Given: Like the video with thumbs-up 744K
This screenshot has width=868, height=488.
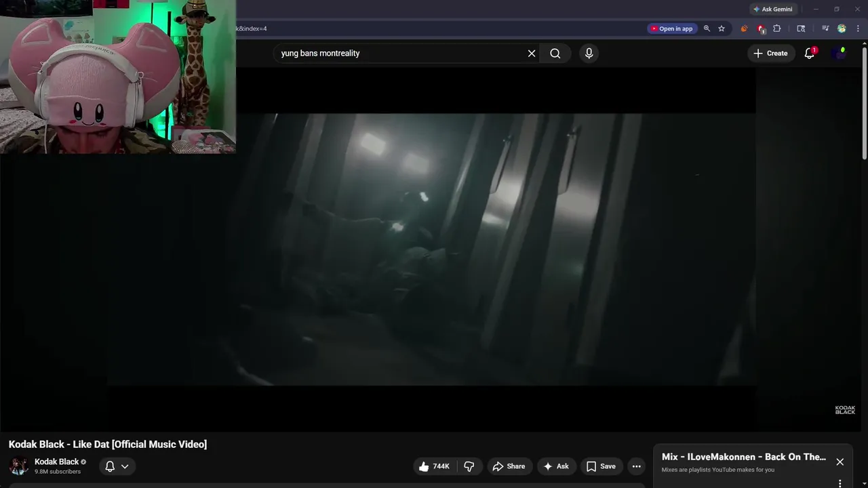Looking at the screenshot, I should [x=434, y=466].
